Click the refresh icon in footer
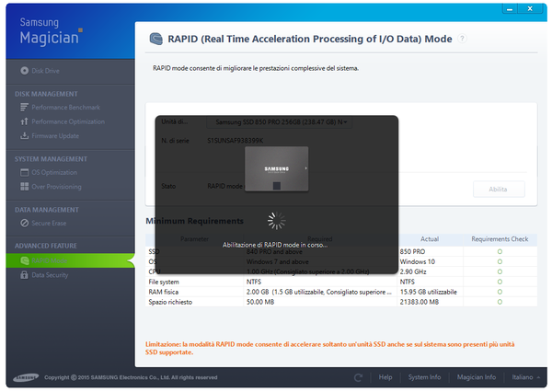The image size is (552, 392). 359,377
